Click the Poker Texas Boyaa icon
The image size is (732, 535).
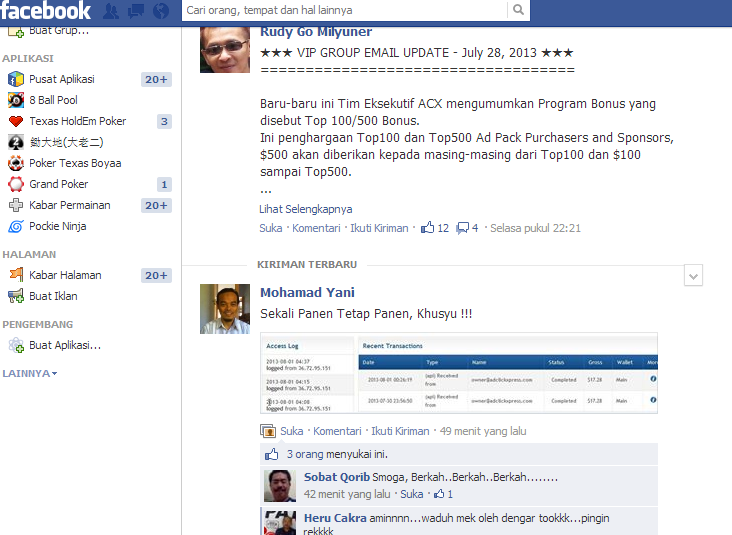[16, 163]
